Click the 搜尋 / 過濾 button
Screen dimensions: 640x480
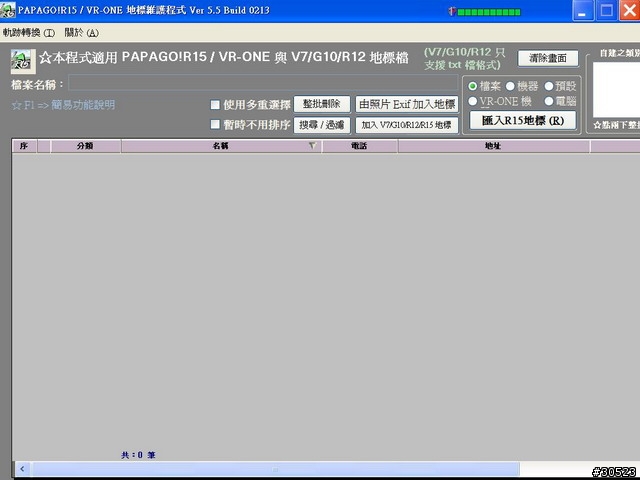tap(322, 125)
